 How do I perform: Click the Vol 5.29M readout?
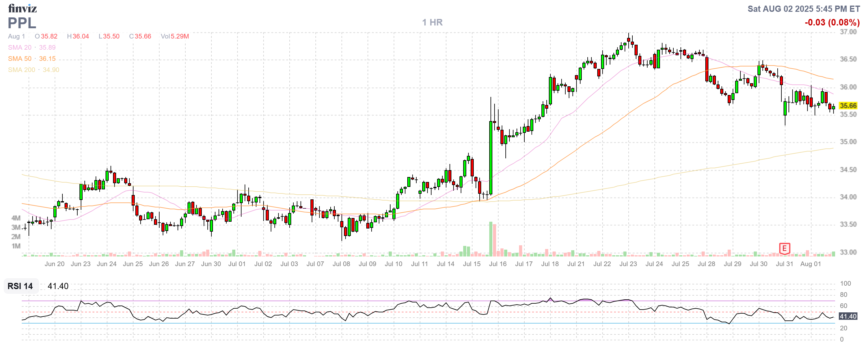click(x=174, y=36)
